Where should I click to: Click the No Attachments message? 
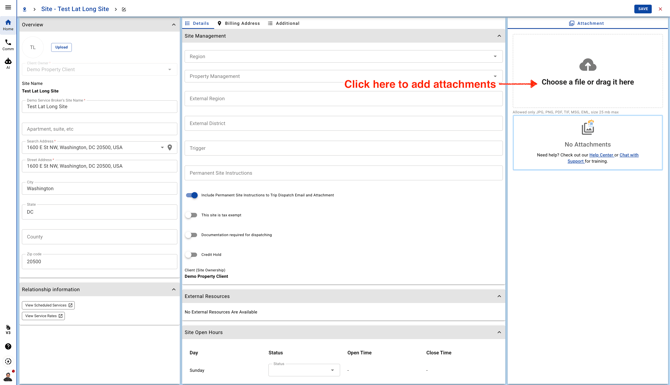click(588, 144)
